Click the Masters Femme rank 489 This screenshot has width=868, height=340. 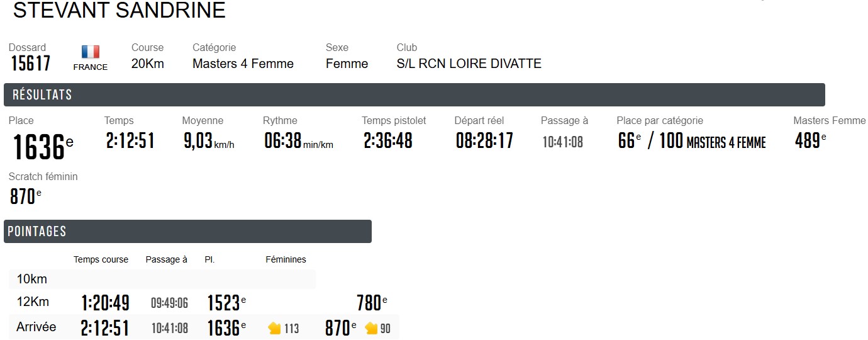tap(808, 140)
